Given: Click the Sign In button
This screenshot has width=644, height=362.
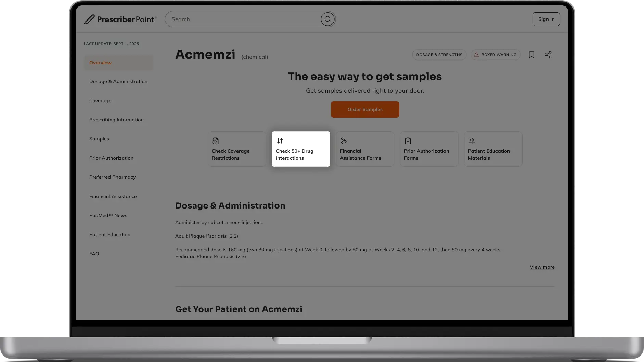Looking at the screenshot, I should (x=546, y=19).
